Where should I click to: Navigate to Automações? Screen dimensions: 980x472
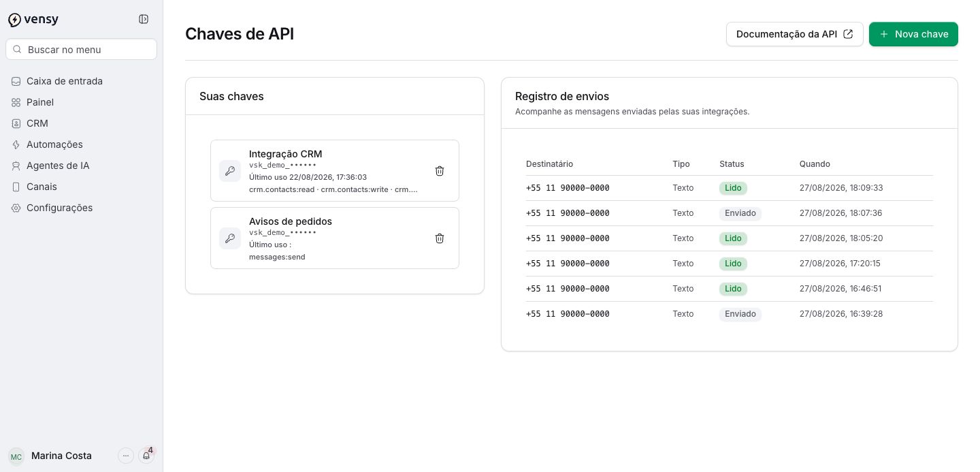81,144
